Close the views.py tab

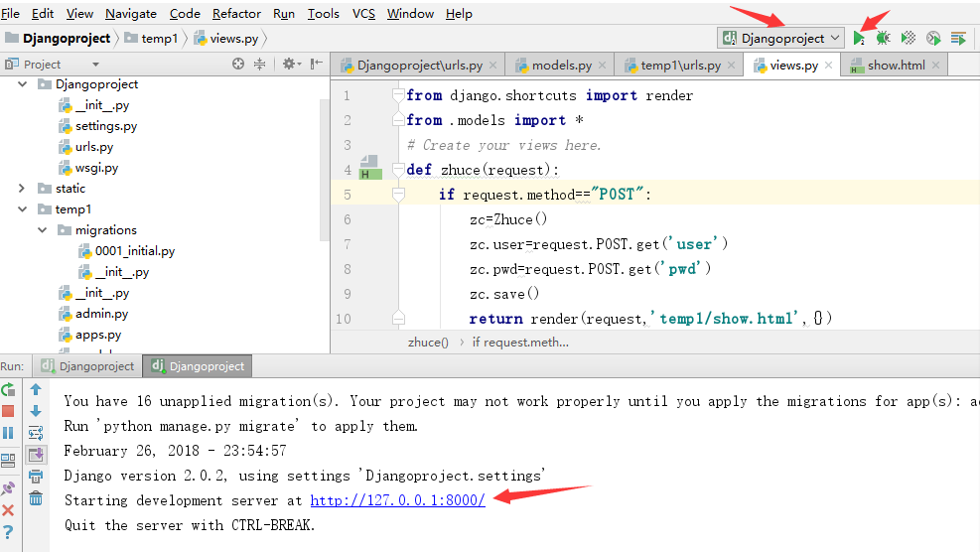pyautogui.click(x=828, y=65)
